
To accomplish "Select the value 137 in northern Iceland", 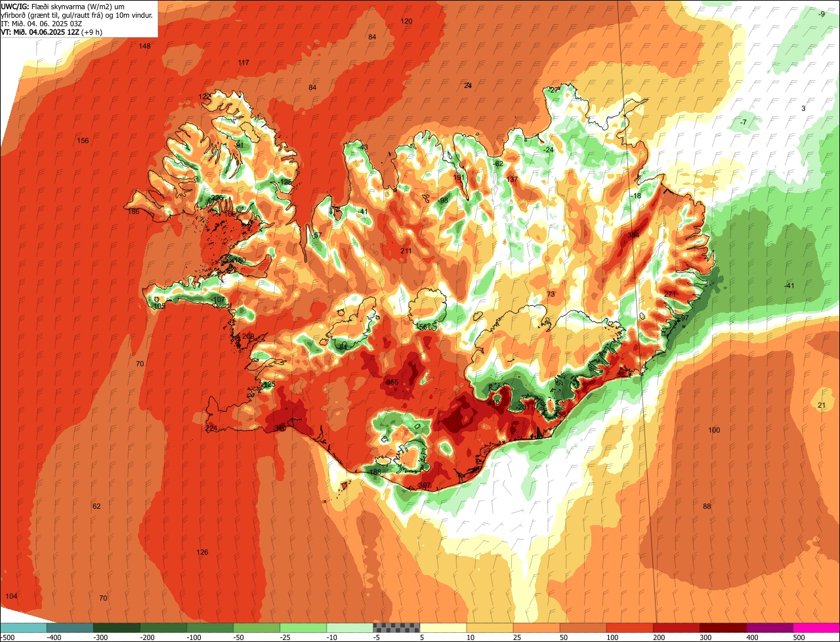I will [513, 179].
